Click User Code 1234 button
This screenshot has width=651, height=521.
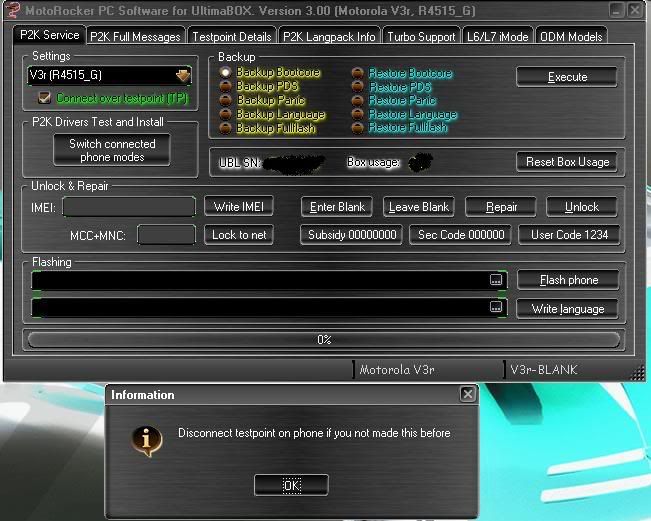(x=569, y=235)
